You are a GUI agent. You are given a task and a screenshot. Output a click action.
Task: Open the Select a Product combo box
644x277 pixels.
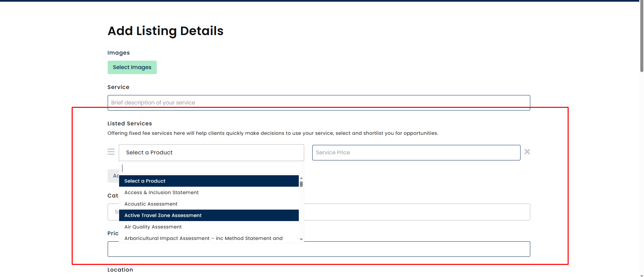(211, 153)
